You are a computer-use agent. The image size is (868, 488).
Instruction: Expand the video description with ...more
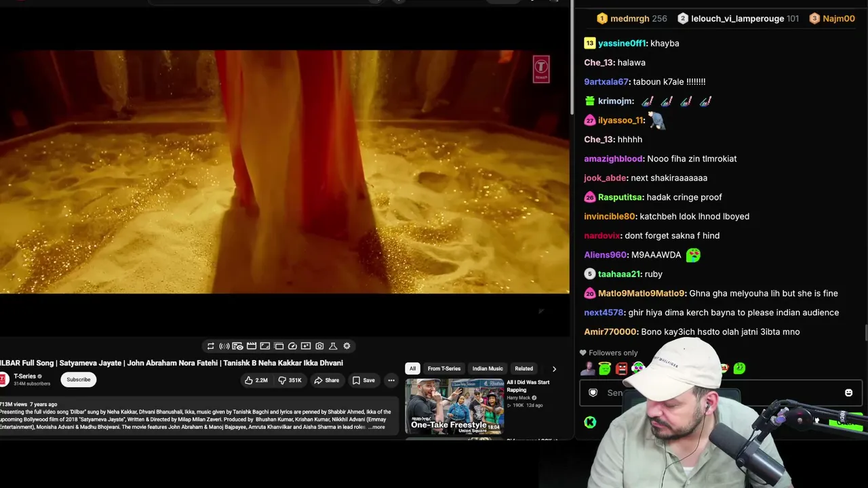click(377, 427)
